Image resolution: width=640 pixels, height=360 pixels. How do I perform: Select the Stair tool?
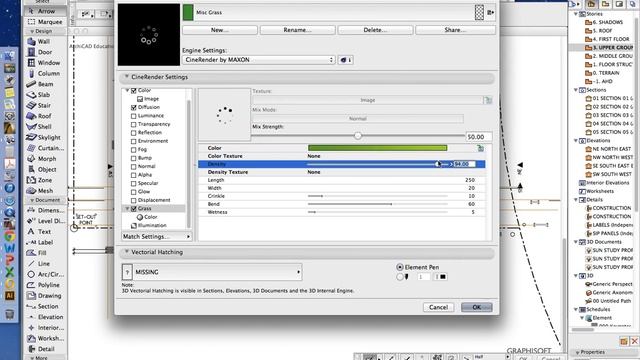(44, 105)
